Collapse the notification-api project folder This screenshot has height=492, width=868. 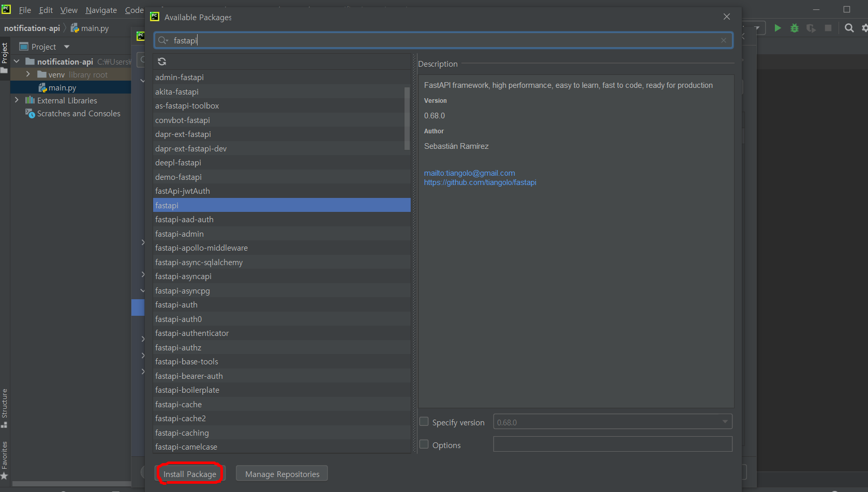coord(17,62)
